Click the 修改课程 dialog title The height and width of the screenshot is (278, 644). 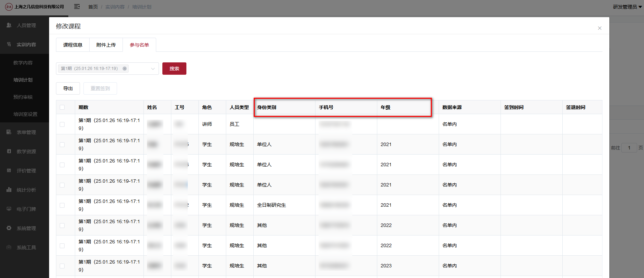68,26
